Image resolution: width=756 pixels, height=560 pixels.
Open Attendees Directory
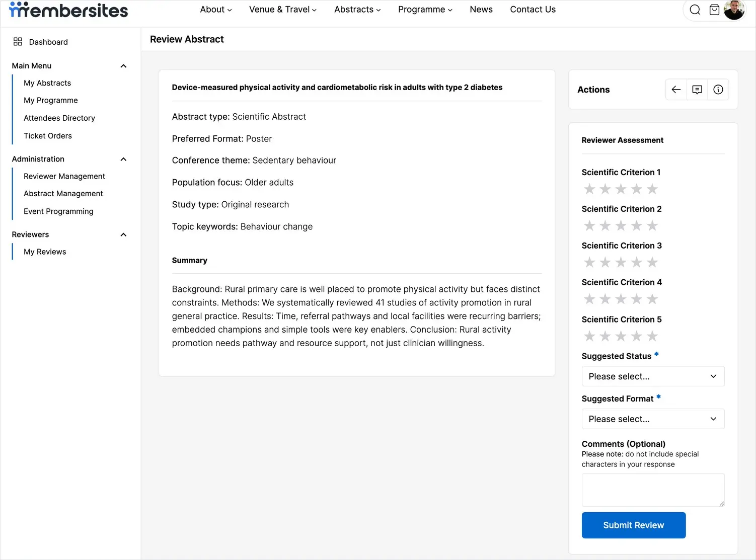59,118
